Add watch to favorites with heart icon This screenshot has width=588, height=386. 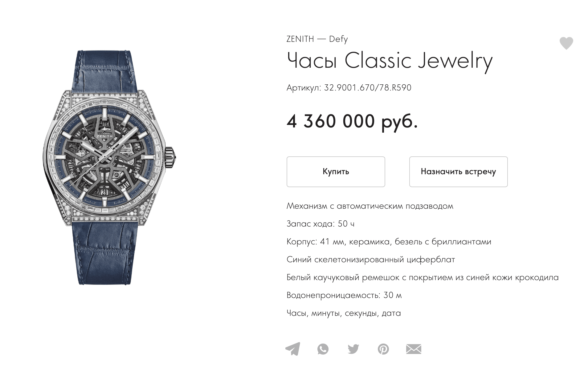click(x=566, y=43)
